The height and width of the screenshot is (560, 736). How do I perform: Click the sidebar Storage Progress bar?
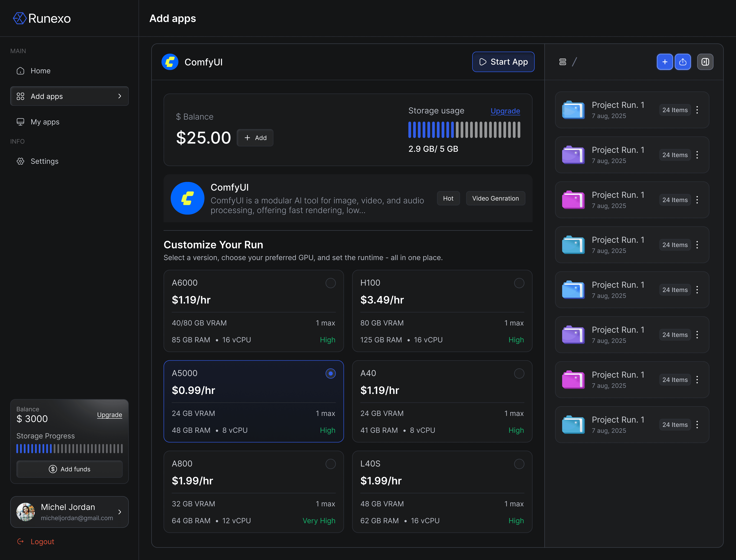tap(69, 449)
